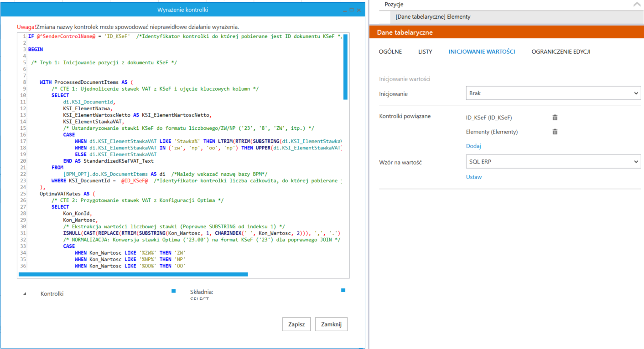Click the Dodaj link to add control

[x=473, y=146]
